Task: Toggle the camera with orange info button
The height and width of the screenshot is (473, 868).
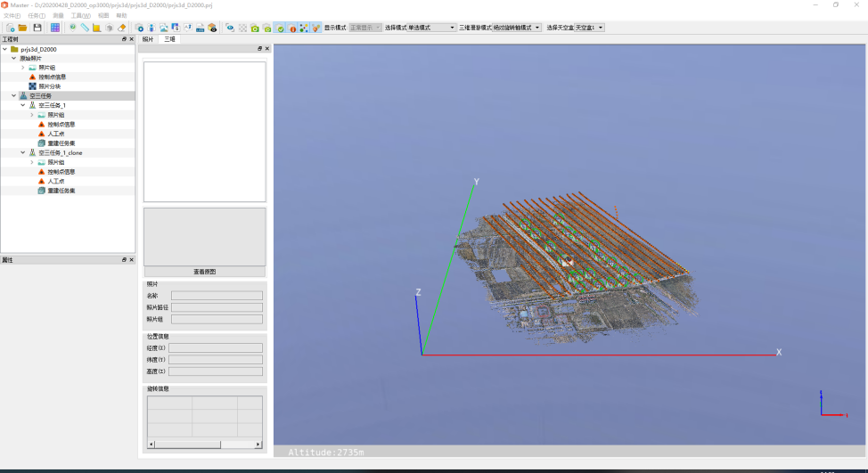Action: (x=292, y=28)
